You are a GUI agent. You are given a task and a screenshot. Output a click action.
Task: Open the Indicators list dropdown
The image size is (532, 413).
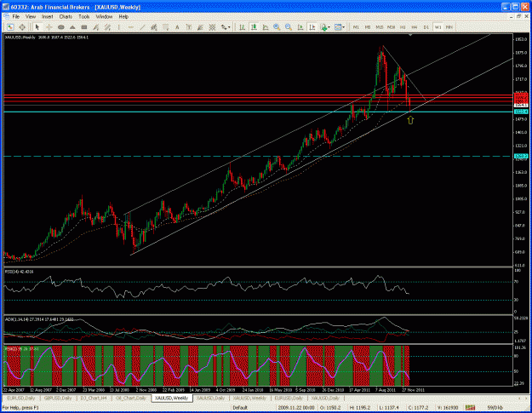(325, 27)
